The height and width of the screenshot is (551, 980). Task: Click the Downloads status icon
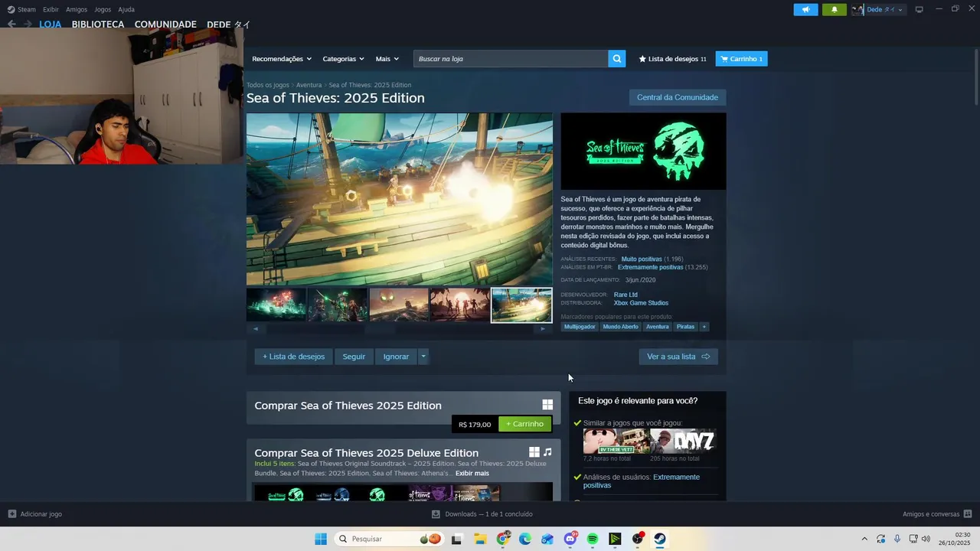click(x=436, y=514)
